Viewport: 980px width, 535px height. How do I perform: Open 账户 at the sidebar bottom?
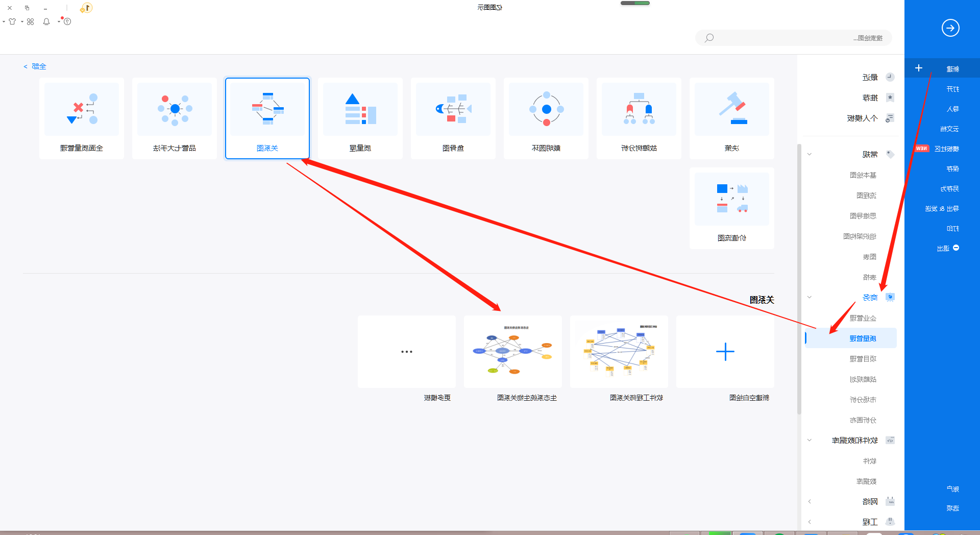click(x=952, y=489)
